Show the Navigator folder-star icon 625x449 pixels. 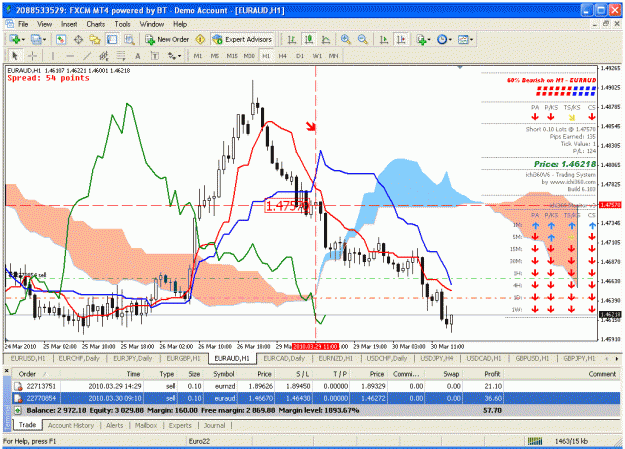(95, 39)
